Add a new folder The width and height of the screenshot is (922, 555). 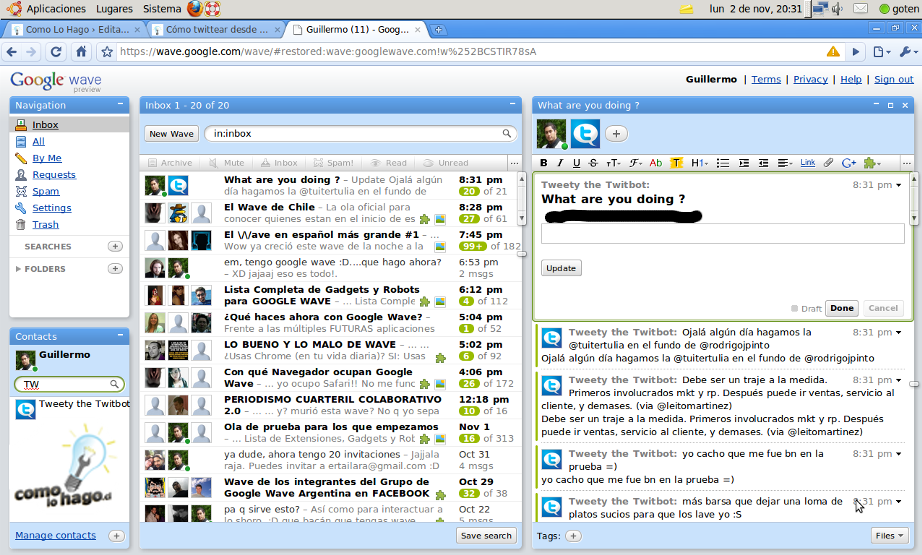115,269
